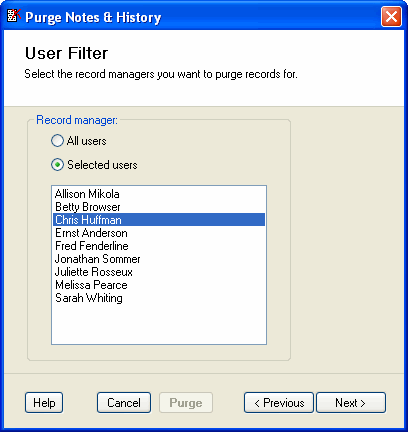This screenshot has height=432, width=408.
Task: Select Allison Mikola in the list
Action: click(159, 194)
